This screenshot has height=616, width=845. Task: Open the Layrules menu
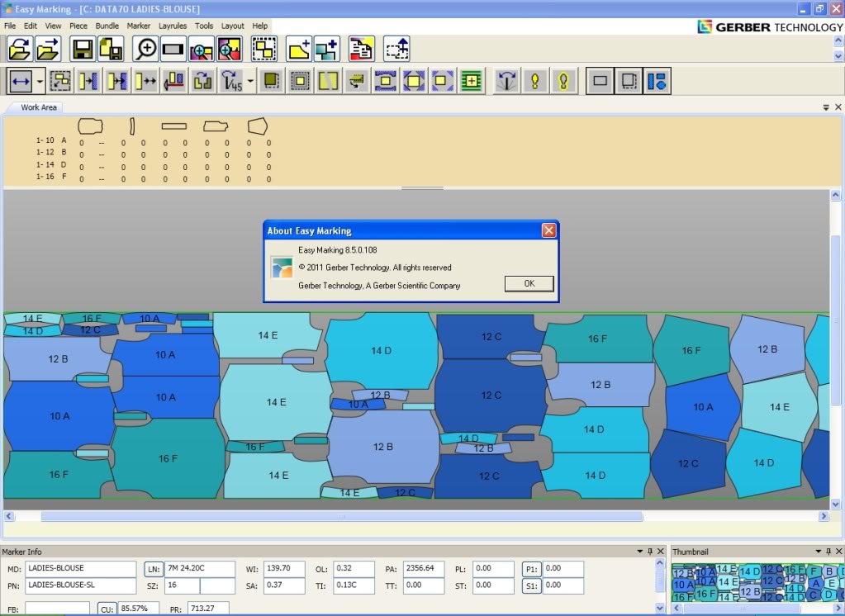point(173,26)
